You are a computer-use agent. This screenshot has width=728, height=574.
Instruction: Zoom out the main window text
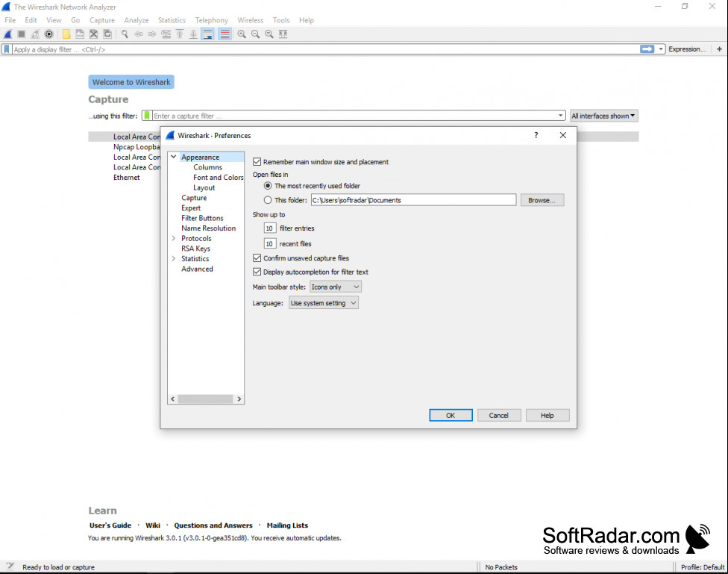(255, 34)
